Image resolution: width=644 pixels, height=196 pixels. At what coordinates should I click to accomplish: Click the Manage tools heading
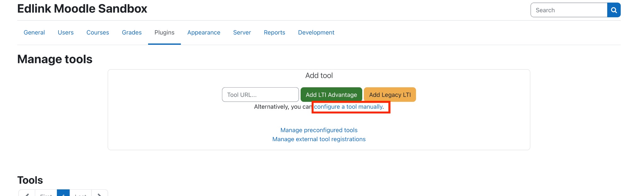pos(55,59)
